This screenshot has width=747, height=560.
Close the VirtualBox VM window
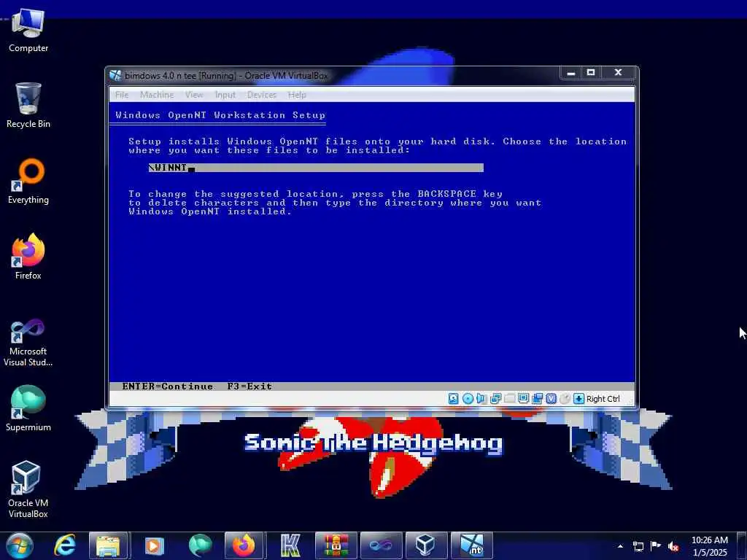coord(619,72)
